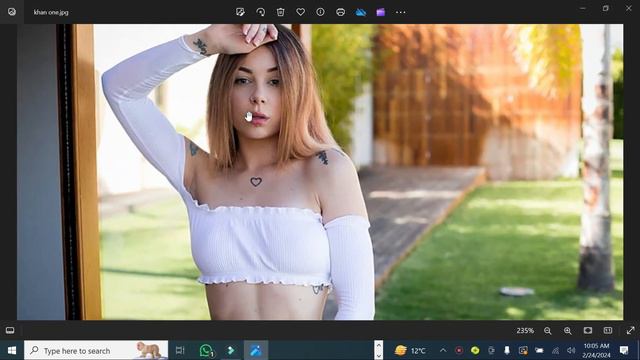Screen dimensions: 640x360
Task: Zoom out of the photo
Action: [x=548, y=331]
